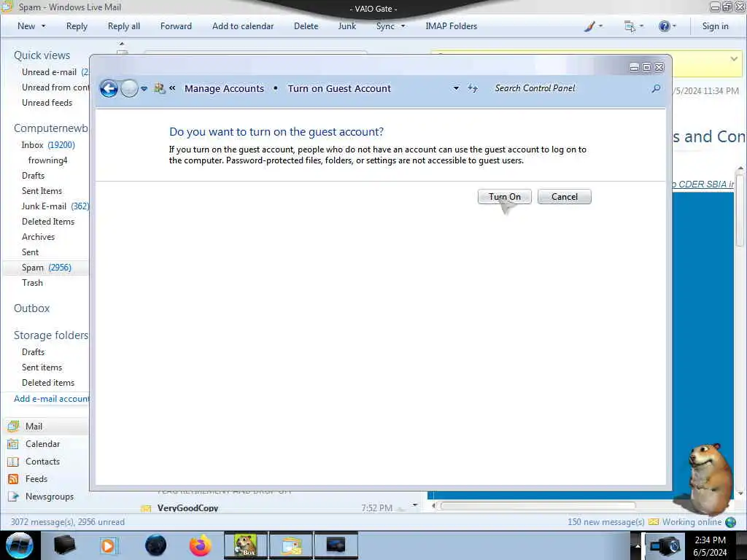This screenshot has width=747, height=560.
Task: Select the Outbox heading
Action: pos(32,308)
